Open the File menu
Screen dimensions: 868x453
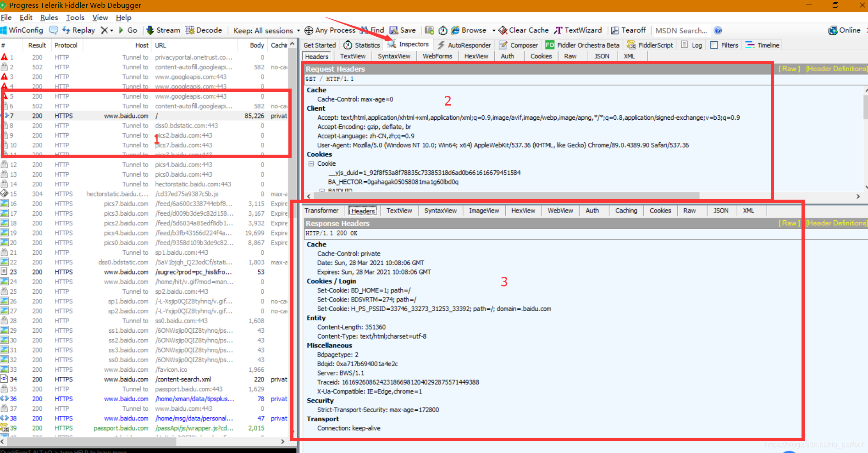6,17
